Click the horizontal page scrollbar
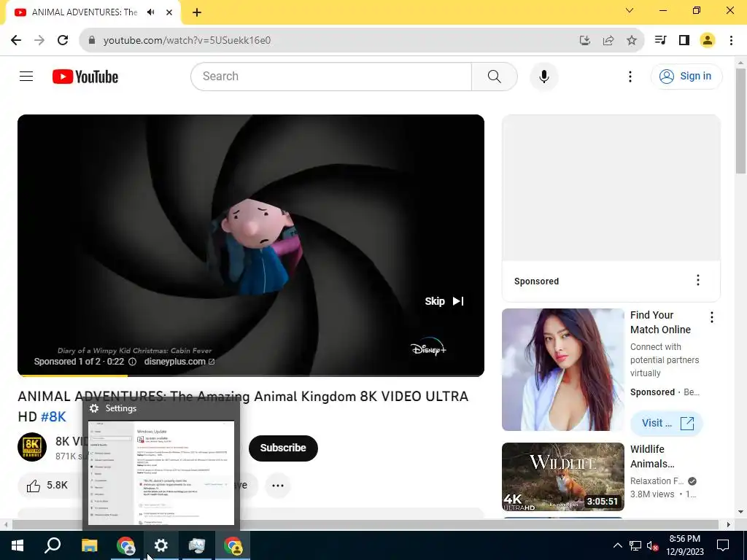747x560 pixels. [x=365, y=524]
